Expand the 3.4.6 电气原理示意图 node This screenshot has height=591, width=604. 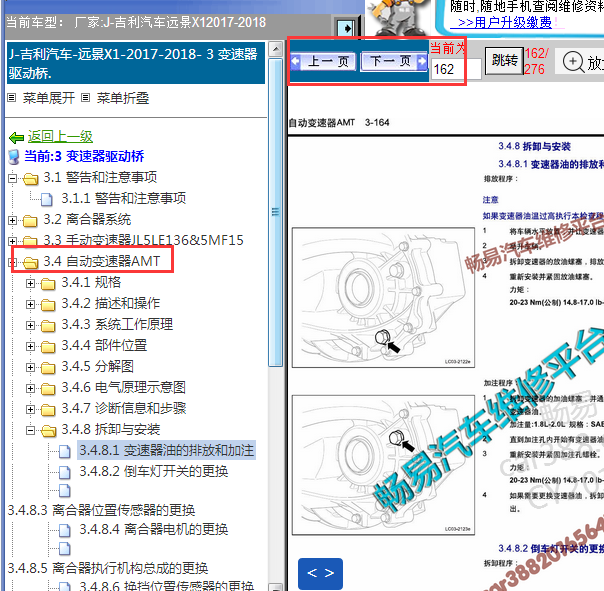click(x=30, y=388)
